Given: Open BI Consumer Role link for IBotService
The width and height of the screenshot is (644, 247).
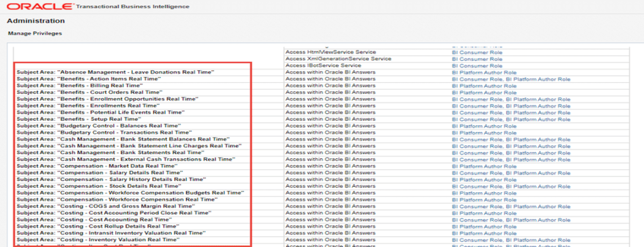Looking at the screenshot, I should pos(477,65).
